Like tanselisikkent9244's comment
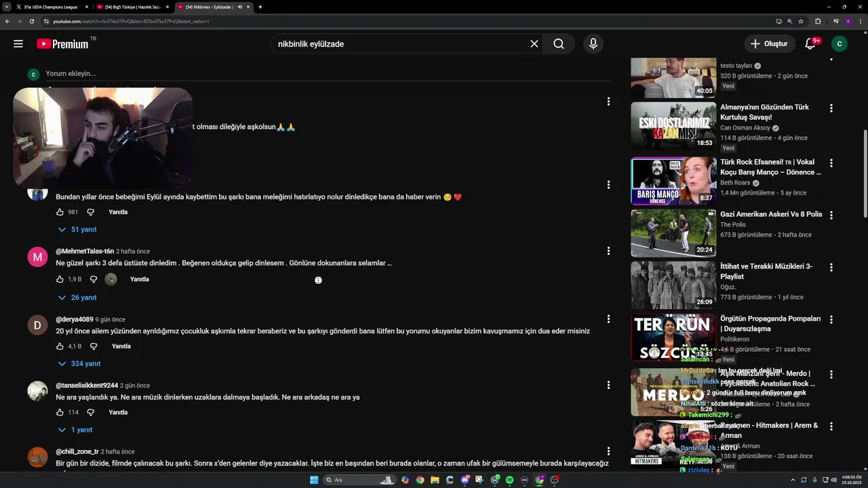The image size is (868, 488). (60, 412)
